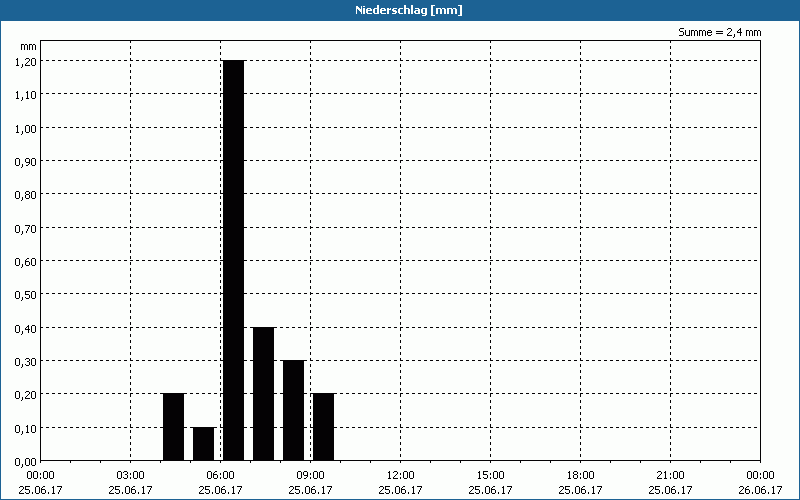Screen dimensions: 800x500
Task: Click 00:00 label above date 26.06.17
Action: point(760,476)
